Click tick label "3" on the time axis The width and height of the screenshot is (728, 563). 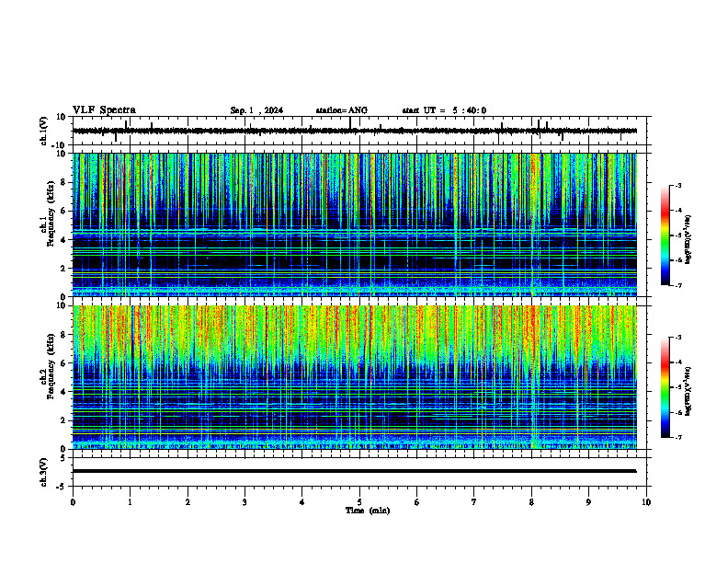tap(245, 502)
